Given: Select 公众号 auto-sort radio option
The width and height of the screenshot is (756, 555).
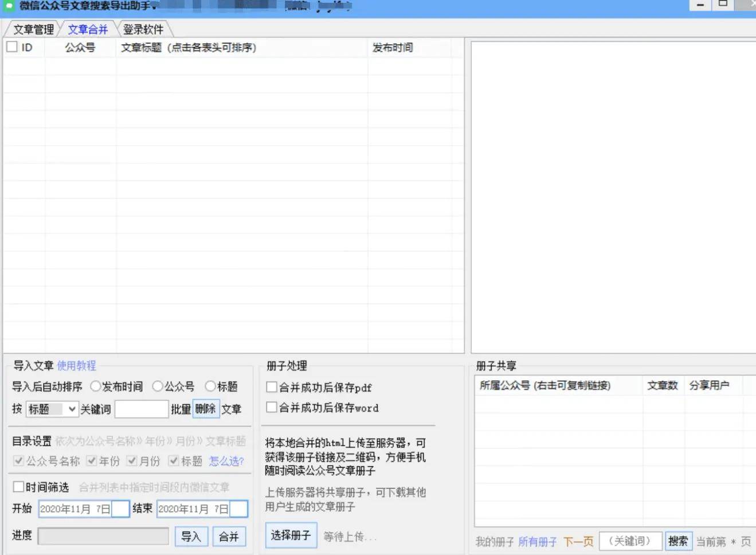Looking at the screenshot, I should point(158,386).
